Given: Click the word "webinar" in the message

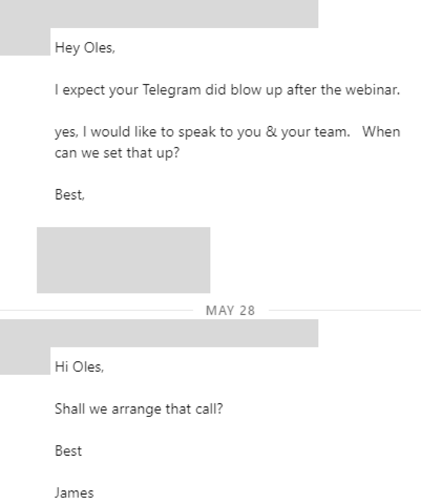Looking at the screenshot, I should (x=372, y=90).
